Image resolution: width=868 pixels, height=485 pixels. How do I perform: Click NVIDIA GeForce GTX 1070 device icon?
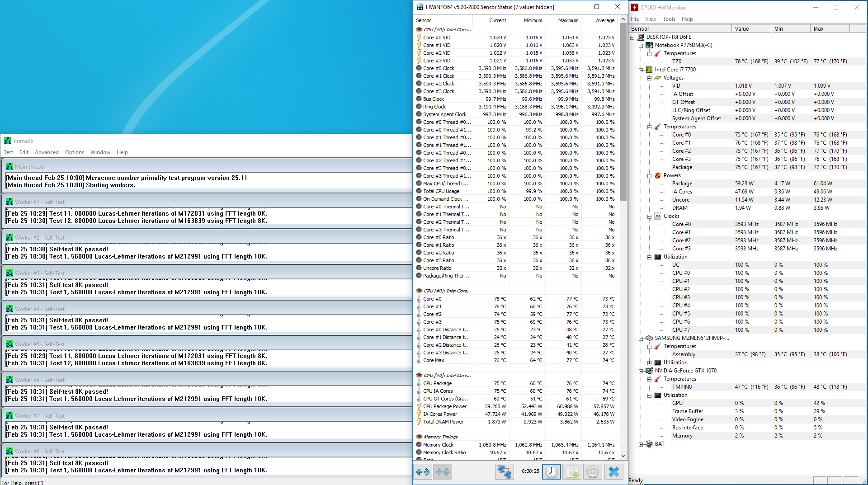[649, 371]
